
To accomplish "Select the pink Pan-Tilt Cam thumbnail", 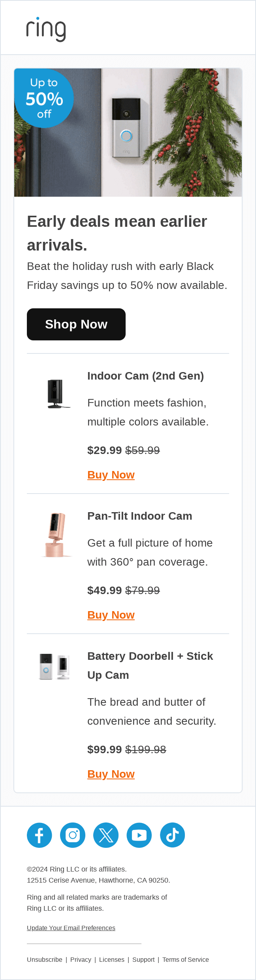I will [x=55, y=534].
